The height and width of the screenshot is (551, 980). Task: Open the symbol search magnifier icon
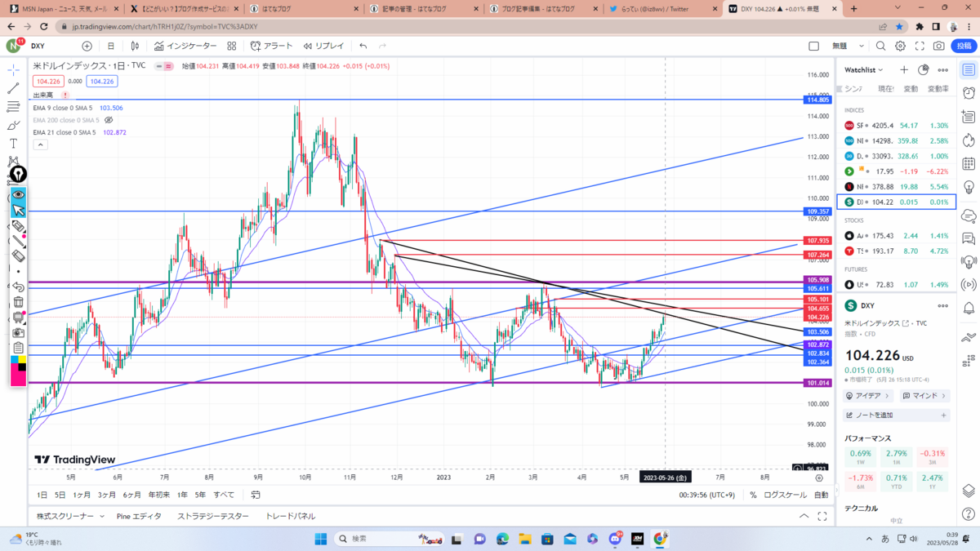(x=880, y=47)
